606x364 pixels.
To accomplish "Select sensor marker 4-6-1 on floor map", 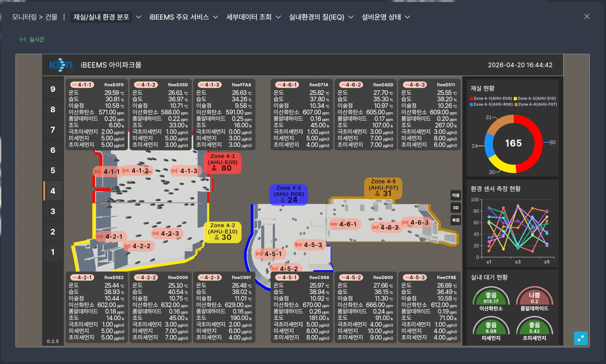I will point(345,224).
